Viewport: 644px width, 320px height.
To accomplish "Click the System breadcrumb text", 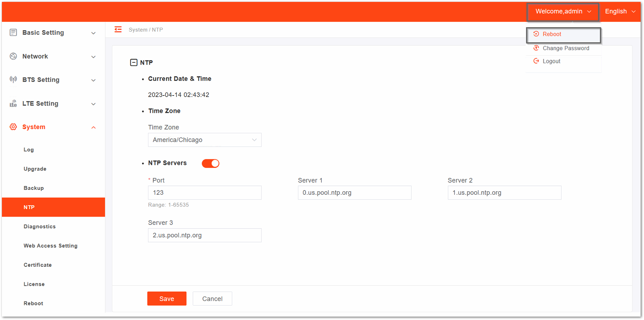I will point(138,30).
